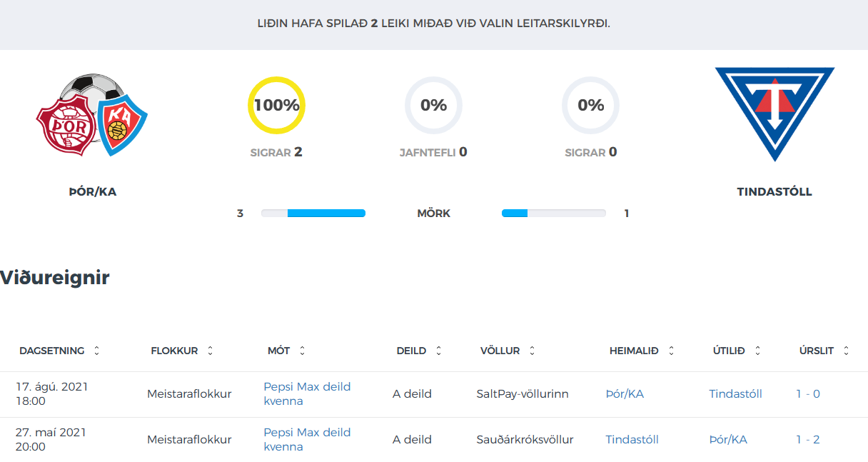
Task: Click the Þór/KA team logo
Action: click(92, 114)
